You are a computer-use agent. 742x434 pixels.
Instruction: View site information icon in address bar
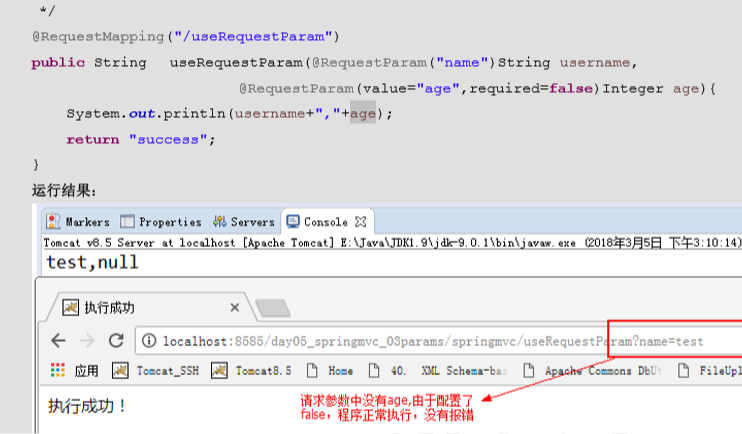(x=149, y=341)
